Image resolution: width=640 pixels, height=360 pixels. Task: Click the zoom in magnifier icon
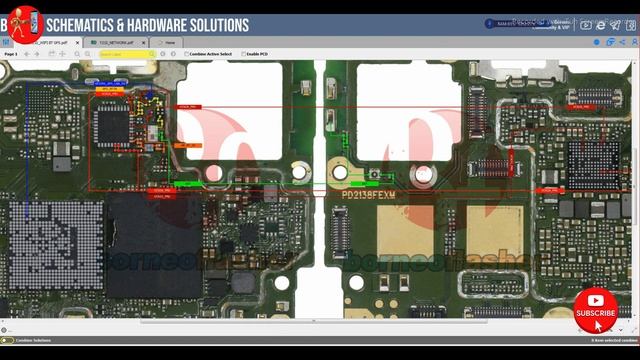[77, 54]
